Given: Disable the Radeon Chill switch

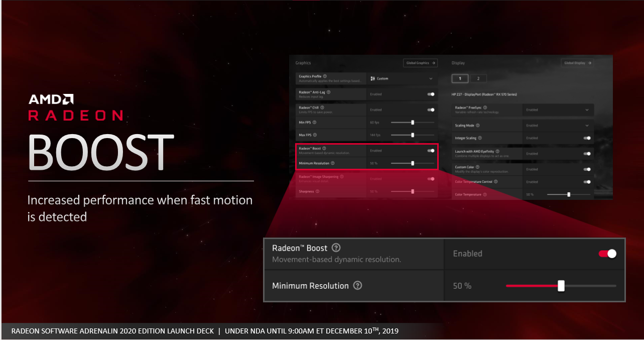Looking at the screenshot, I should pyautogui.click(x=431, y=109).
